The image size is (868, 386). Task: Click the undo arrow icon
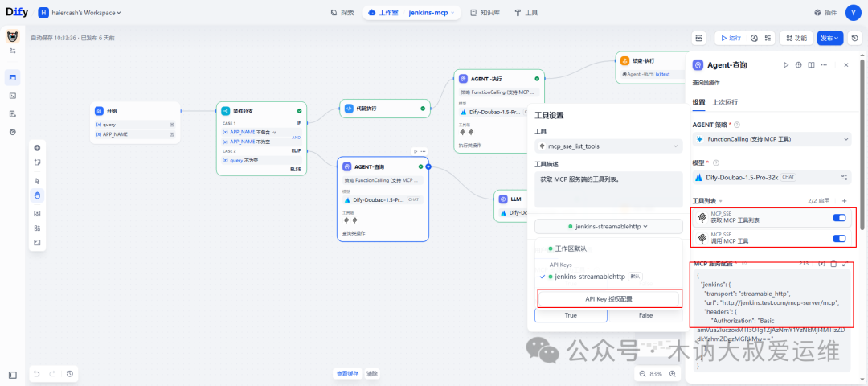click(36, 374)
